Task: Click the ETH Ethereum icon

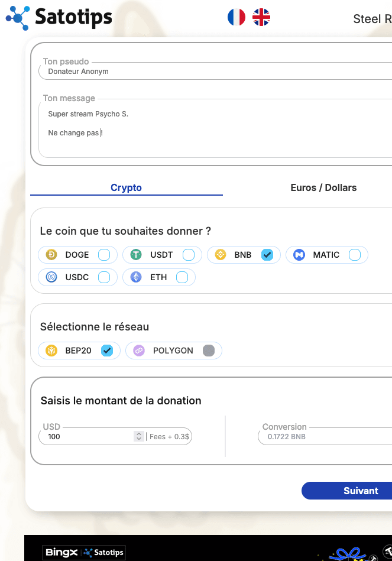Action: [x=136, y=277]
